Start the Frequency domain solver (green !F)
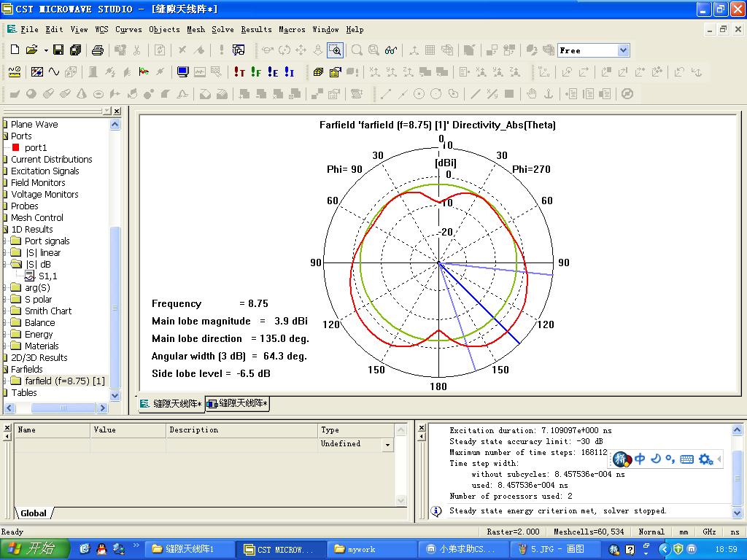This screenshot has width=747, height=560. point(256,72)
